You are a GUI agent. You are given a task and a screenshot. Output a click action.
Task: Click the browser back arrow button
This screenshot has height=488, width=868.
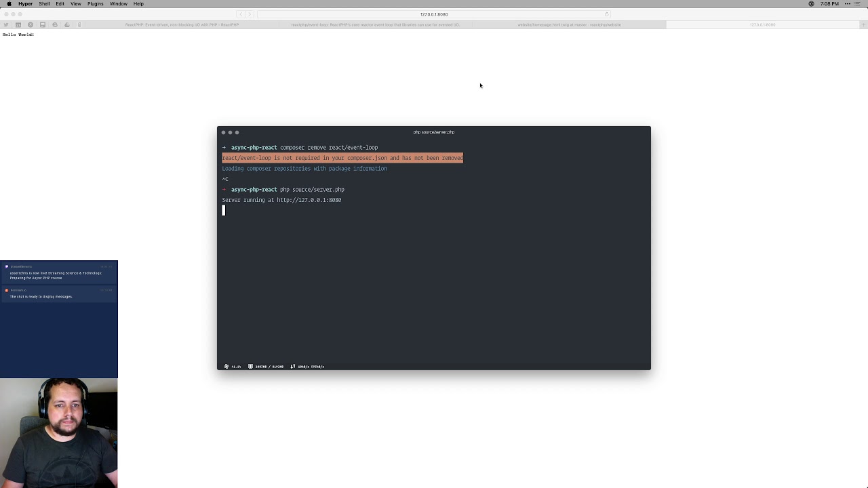(240, 14)
